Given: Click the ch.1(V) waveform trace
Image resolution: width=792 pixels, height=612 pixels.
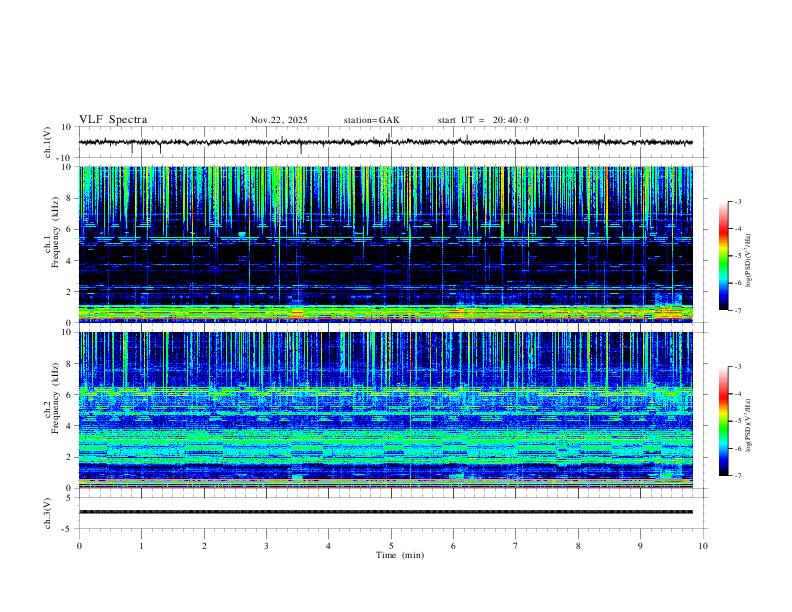Looking at the screenshot, I should click(x=385, y=142).
